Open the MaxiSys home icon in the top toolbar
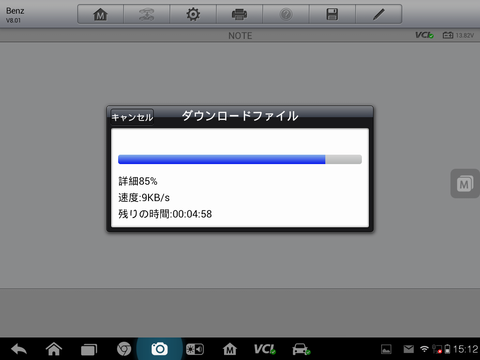Screen dimensions: 480x360 (x=100, y=14)
